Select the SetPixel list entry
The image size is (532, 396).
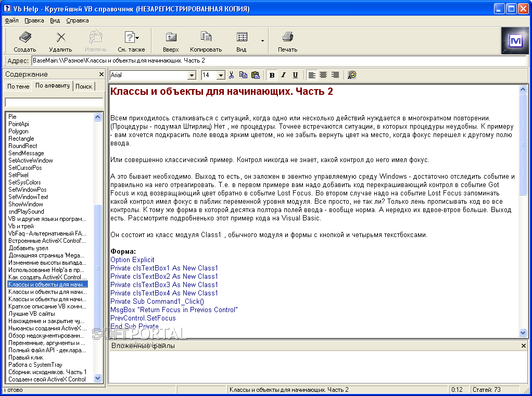[x=18, y=175]
